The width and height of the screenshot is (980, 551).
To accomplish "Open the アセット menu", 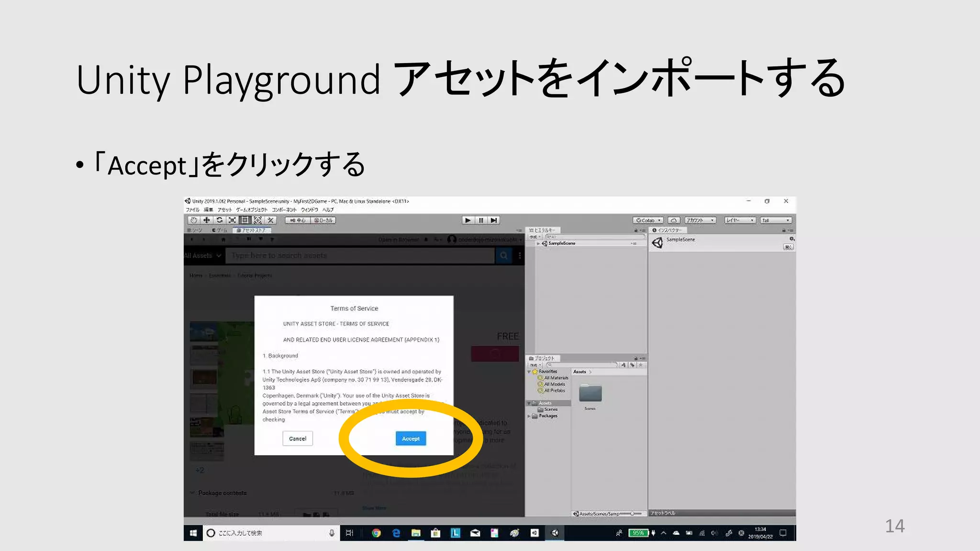I will 224,209.
